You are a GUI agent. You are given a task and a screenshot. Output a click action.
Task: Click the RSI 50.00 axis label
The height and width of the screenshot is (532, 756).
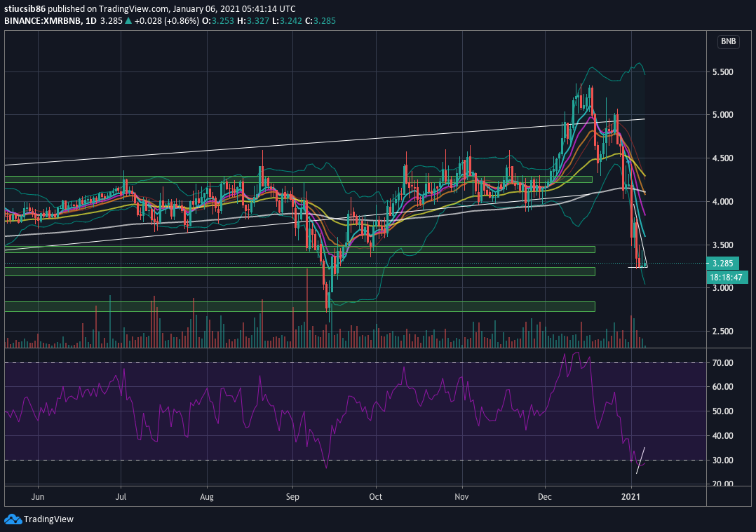coord(723,411)
